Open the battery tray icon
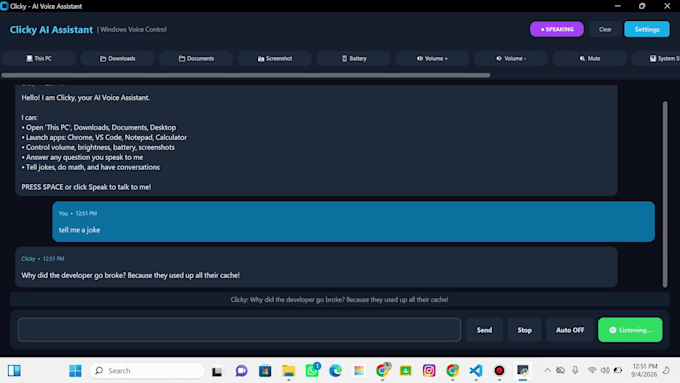This screenshot has height=383, width=680. tap(618, 370)
